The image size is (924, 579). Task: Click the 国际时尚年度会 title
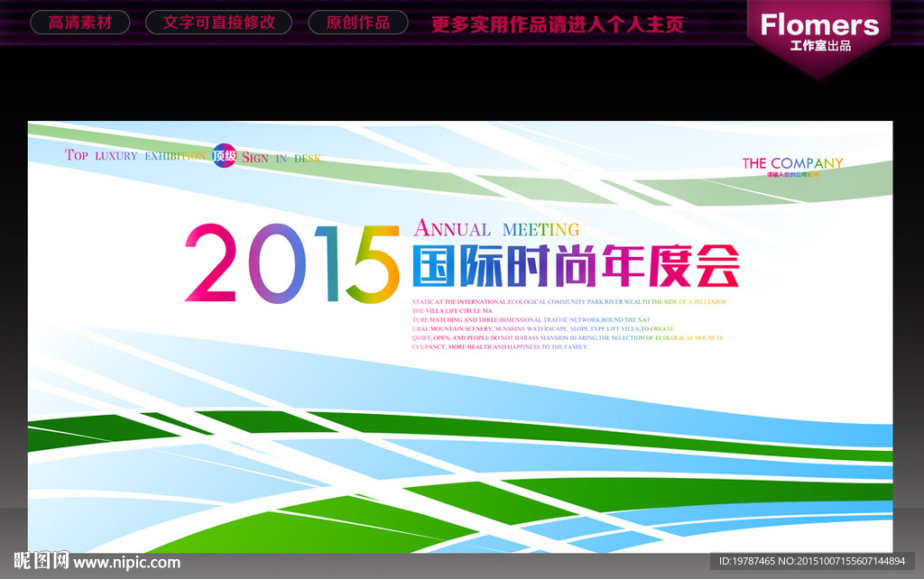pyautogui.click(x=576, y=266)
